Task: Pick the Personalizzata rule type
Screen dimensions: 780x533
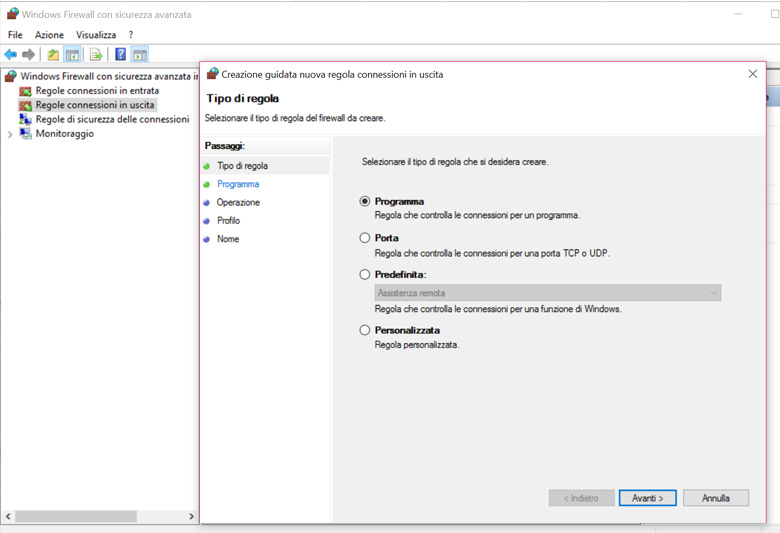Action: (x=365, y=330)
